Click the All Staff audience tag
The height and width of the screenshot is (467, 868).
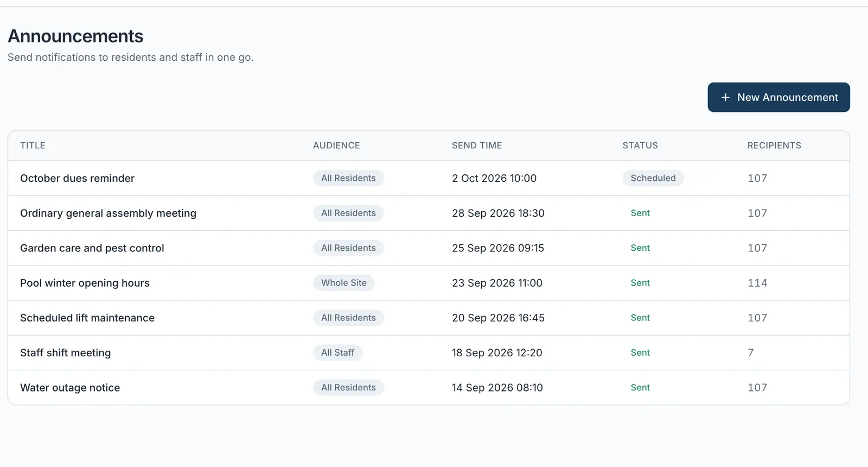[x=337, y=352]
